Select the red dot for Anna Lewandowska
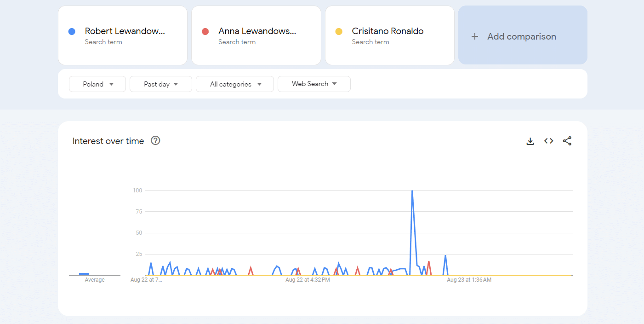 (x=205, y=31)
